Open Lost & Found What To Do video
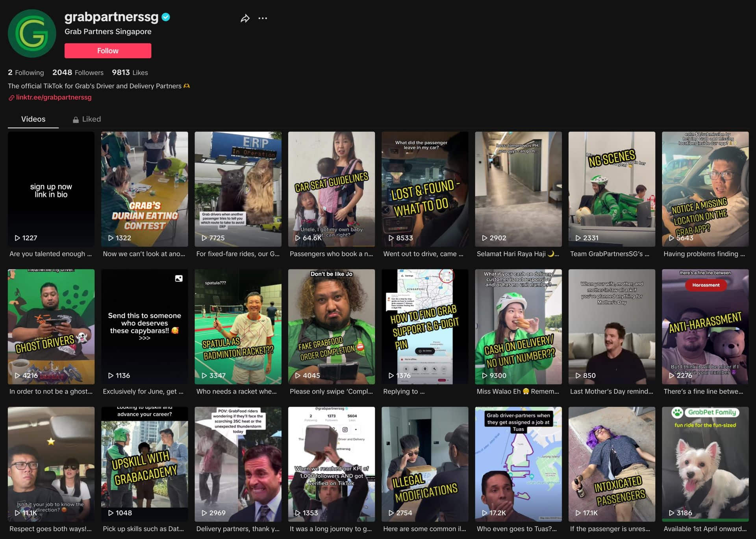756x539 pixels. click(x=425, y=189)
